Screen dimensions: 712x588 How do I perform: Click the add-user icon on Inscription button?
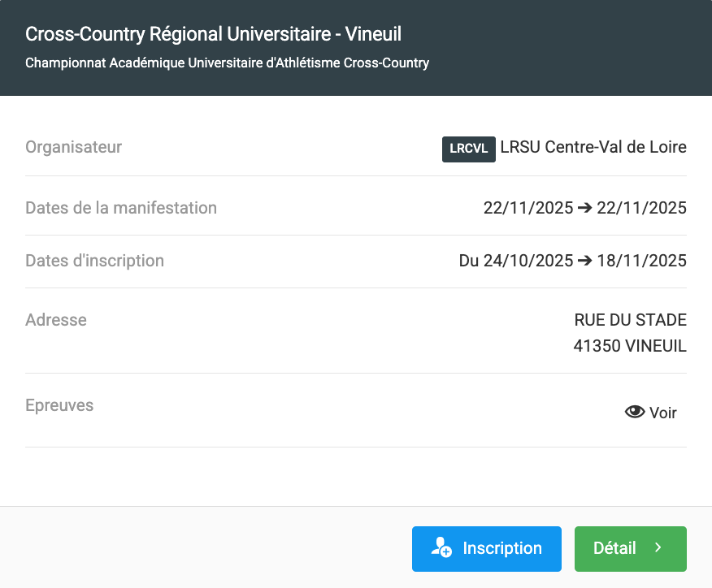(x=441, y=548)
